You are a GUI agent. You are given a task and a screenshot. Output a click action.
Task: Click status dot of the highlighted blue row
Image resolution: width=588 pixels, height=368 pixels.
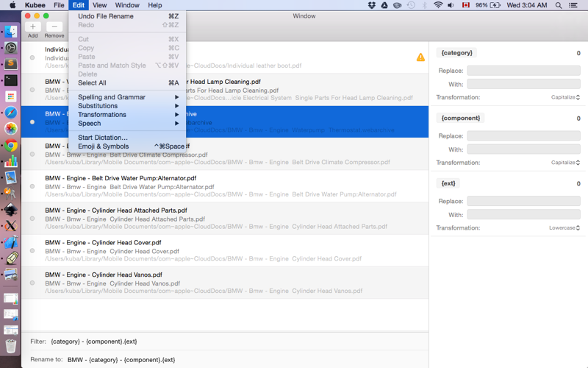[x=32, y=122]
